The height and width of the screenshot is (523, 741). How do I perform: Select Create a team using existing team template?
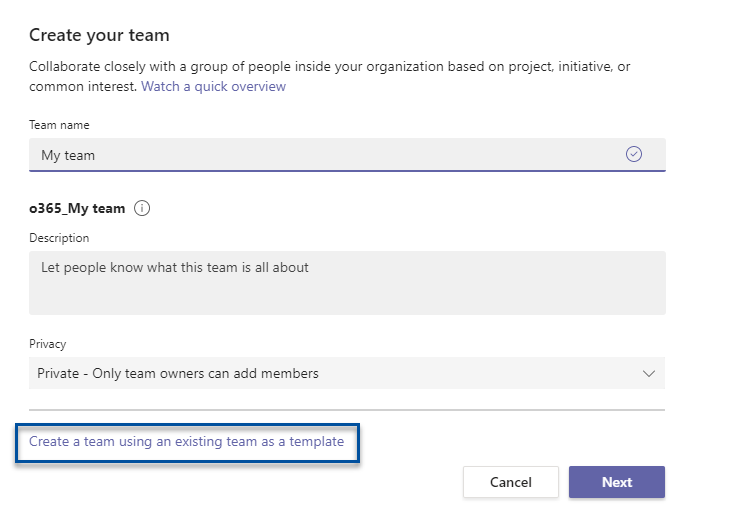click(186, 441)
